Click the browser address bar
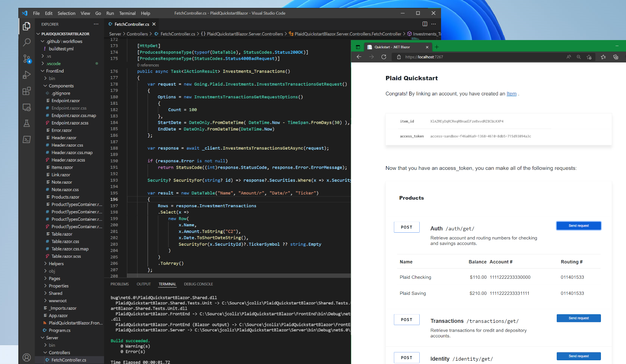This screenshot has height=364, width=626. tap(479, 57)
